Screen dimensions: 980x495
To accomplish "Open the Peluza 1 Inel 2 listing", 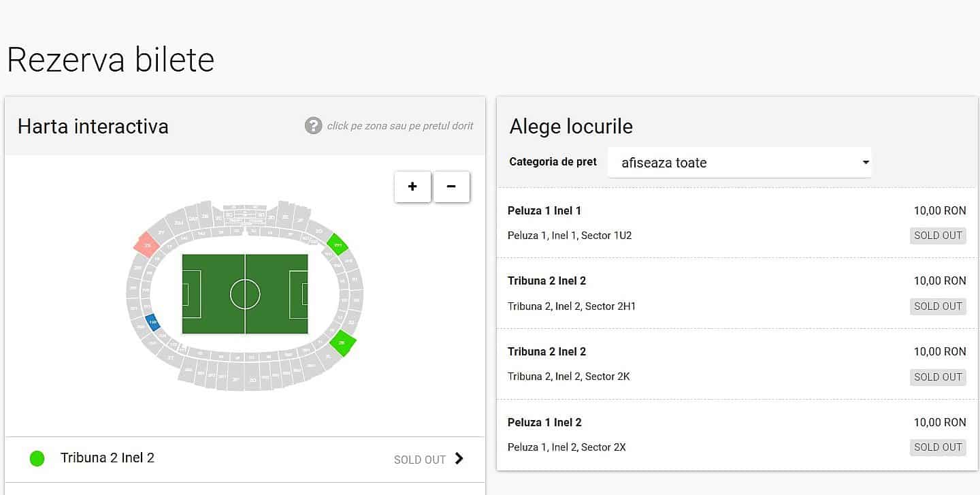I will [737, 434].
